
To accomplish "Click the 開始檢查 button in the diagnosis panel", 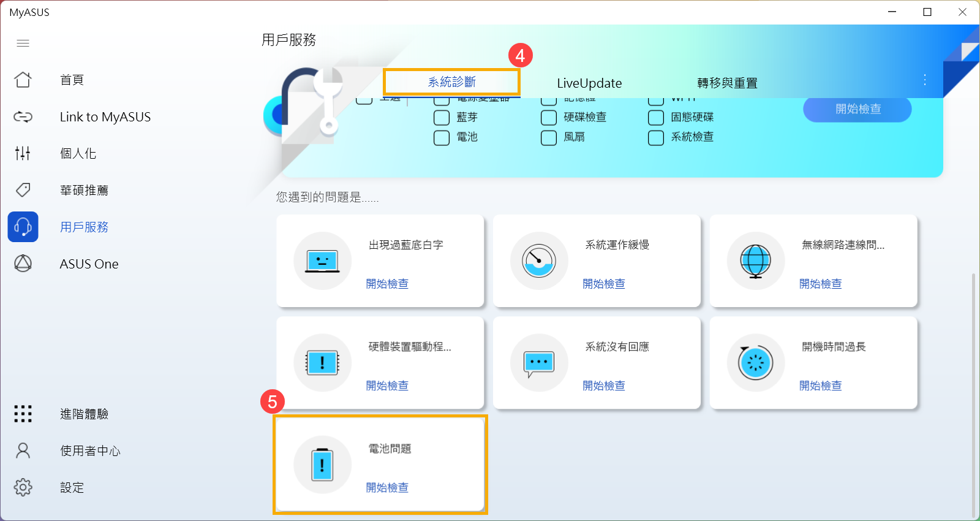I will 858,109.
